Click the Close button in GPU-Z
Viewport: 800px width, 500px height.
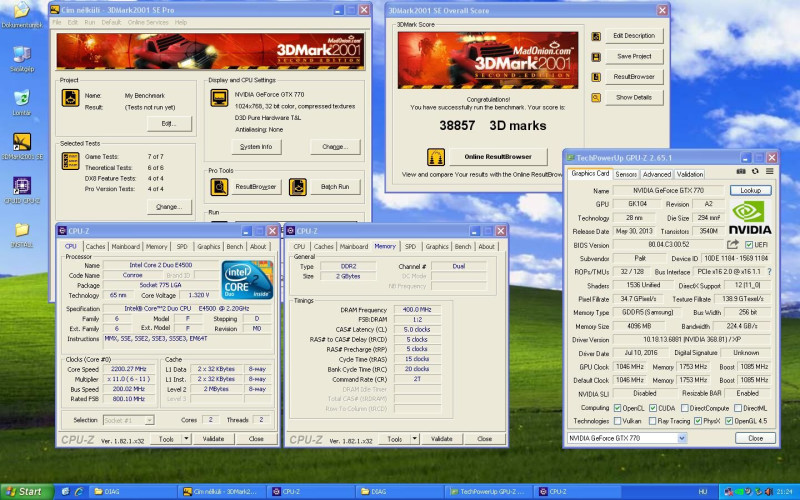pos(755,438)
